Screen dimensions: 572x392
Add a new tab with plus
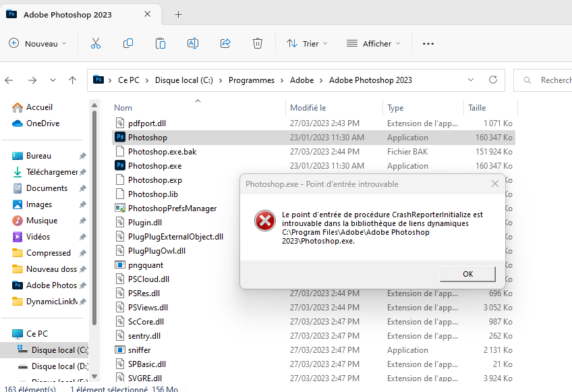tap(178, 15)
